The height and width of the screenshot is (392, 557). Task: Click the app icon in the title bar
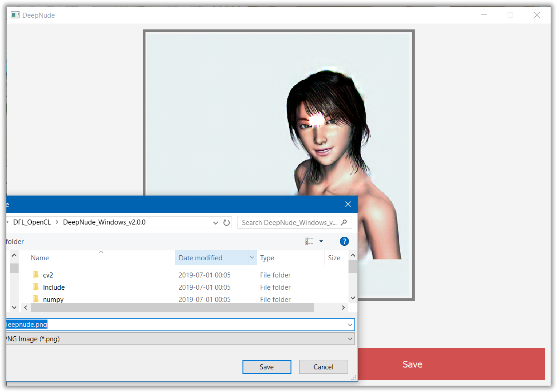(x=15, y=15)
